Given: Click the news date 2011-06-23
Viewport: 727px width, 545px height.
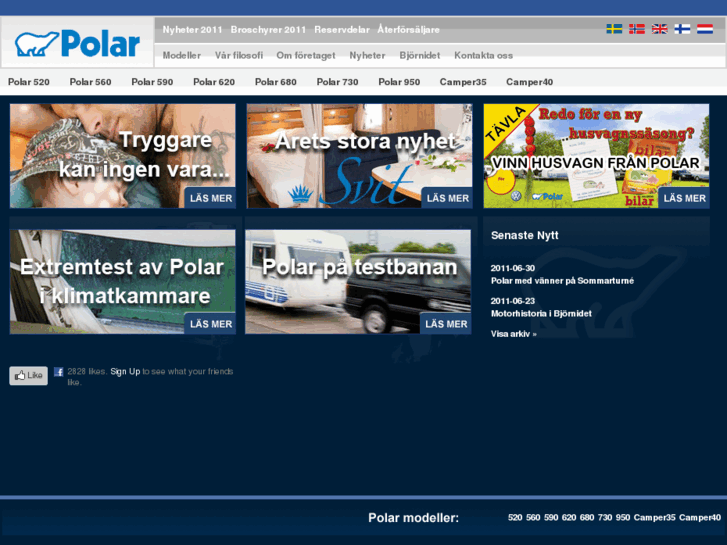Looking at the screenshot, I should 513,301.
